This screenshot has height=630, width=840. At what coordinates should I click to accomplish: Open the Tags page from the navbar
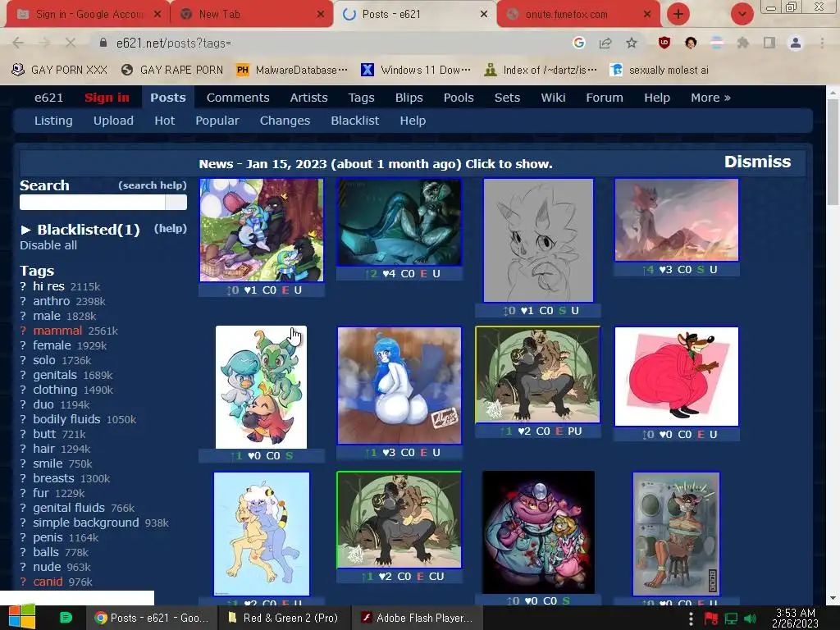pos(361,98)
